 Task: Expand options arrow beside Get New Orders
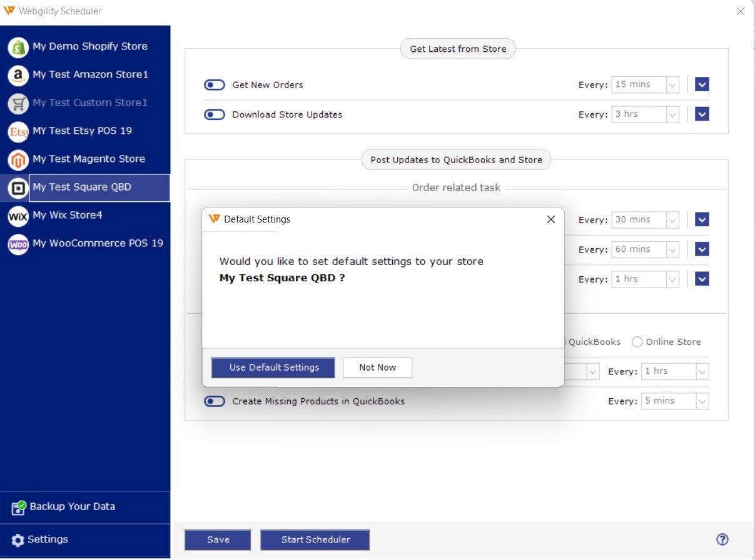(x=702, y=84)
